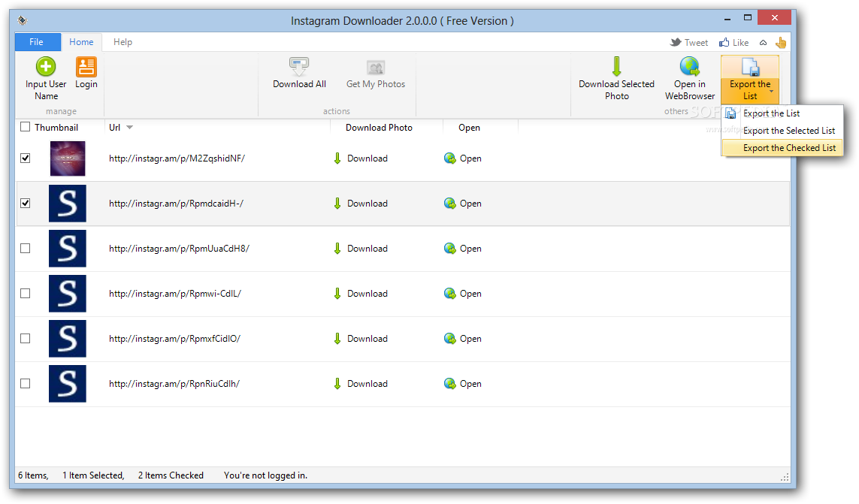Click Open link for RpnRiuCdlh row

point(470,384)
